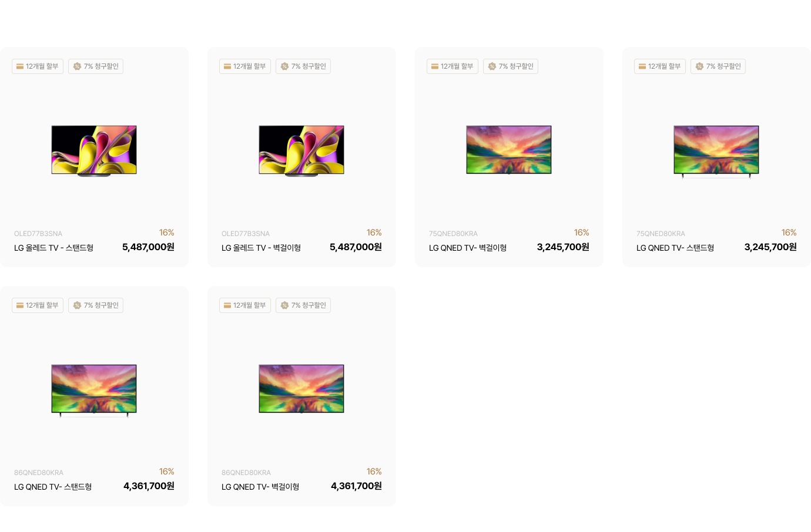Viewport: 811px width, 532px height.
Task: Click discount seal icon on 75QNED 스탠드형 card
Action: 699,66
